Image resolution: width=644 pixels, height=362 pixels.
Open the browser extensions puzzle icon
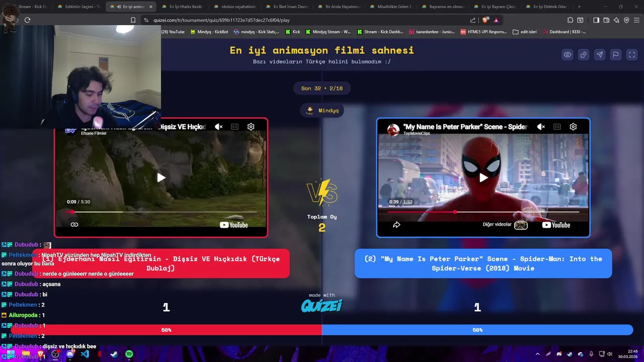click(570, 20)
